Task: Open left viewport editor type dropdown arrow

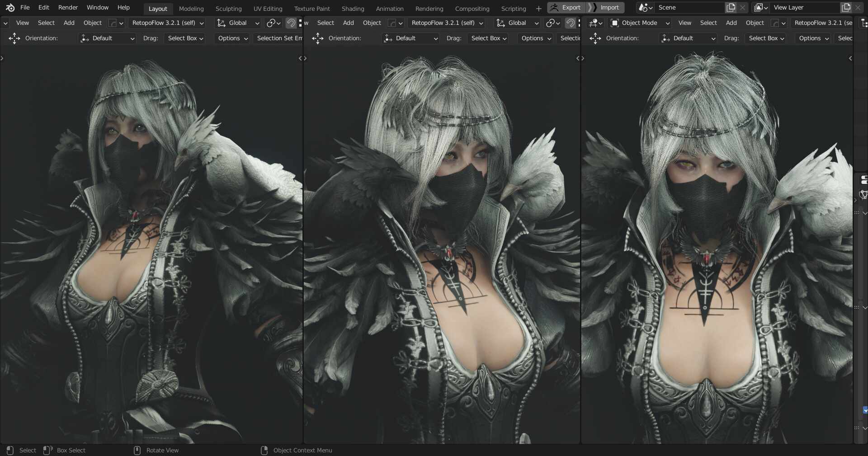Action: point(5,23)
